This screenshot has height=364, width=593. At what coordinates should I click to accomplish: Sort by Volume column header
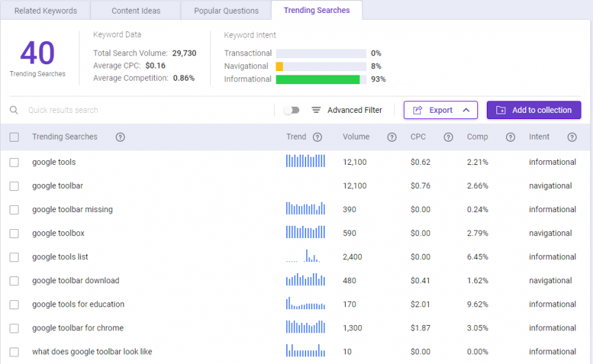tap(356, 137)
